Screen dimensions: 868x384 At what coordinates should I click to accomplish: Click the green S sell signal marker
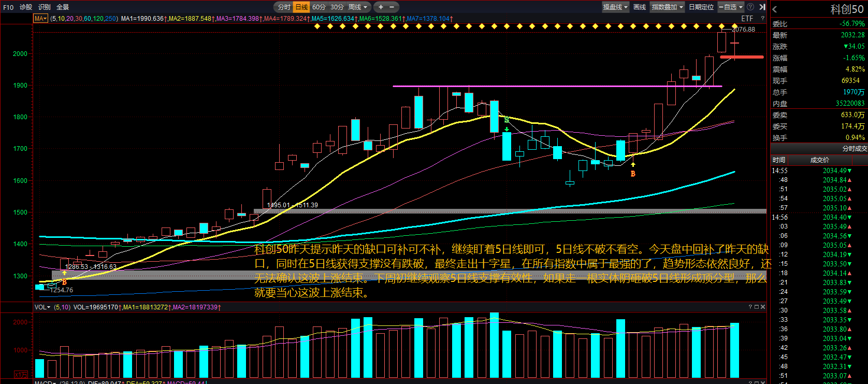click(x=507, y=120)
